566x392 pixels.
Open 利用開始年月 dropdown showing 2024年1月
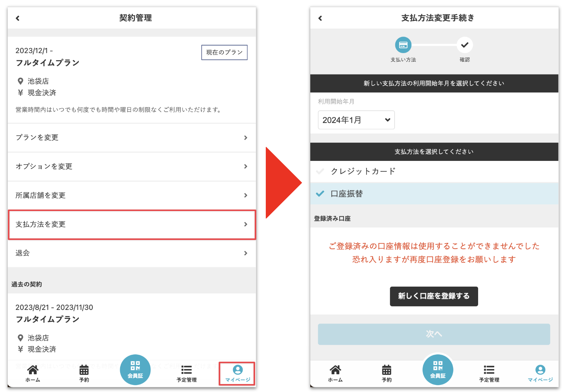coord(356,120)
